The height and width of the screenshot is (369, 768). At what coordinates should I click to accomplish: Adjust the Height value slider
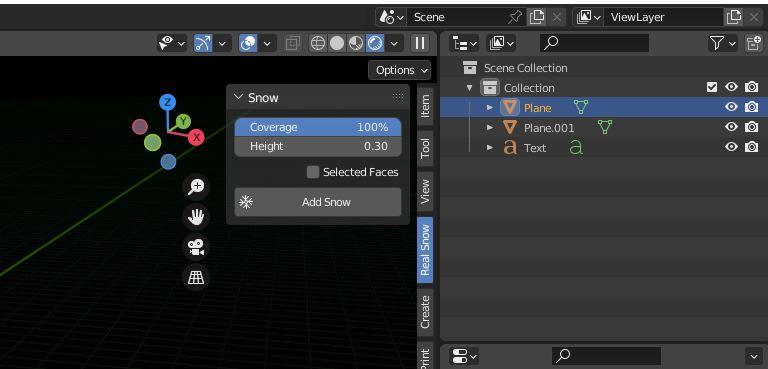click(x=318, y=147)
